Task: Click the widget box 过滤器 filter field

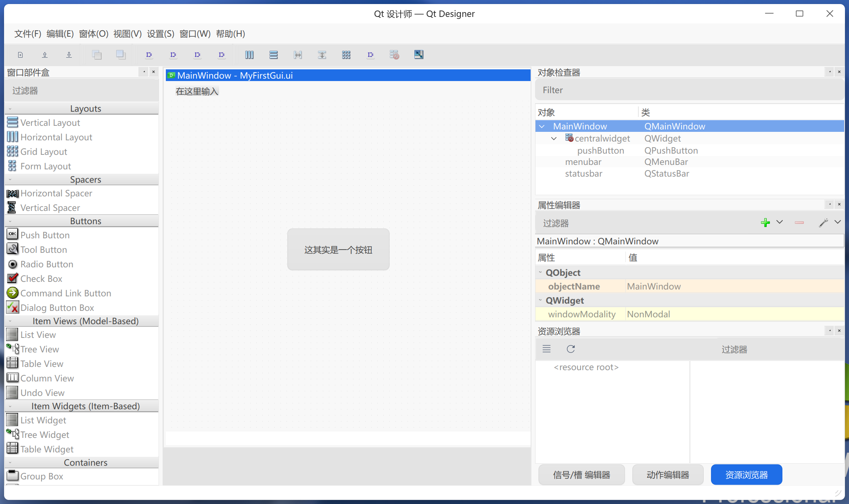Action: (x=82, y=91)
